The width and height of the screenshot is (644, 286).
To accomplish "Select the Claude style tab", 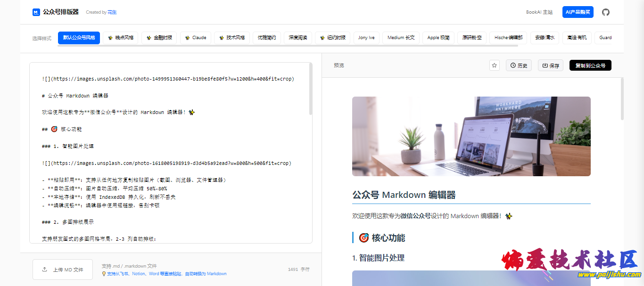I will click(196, 38).
